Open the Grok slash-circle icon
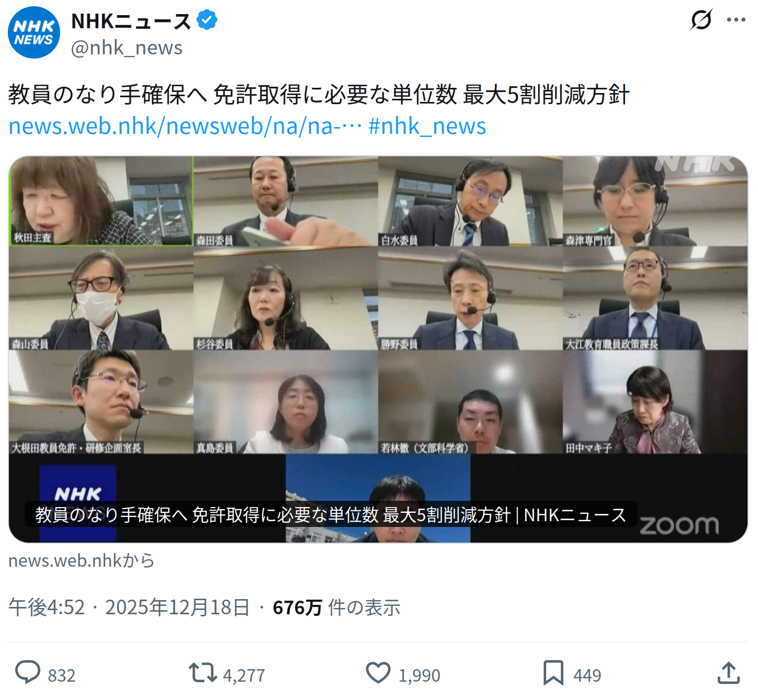 coord(701,20)
